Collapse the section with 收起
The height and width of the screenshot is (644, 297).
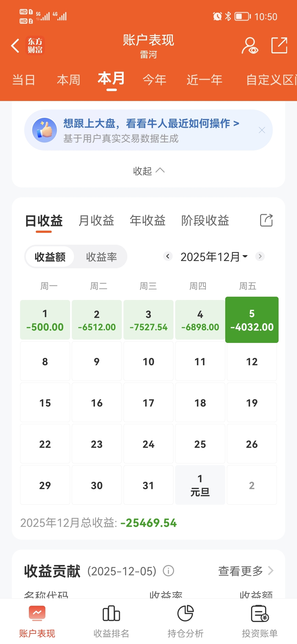148,171
